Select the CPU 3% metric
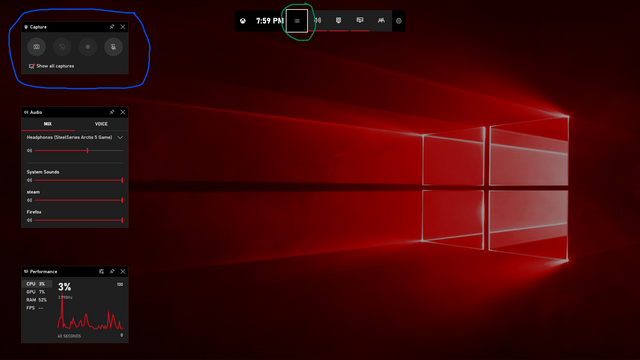 pyautogui.click(x=37, y=284)
